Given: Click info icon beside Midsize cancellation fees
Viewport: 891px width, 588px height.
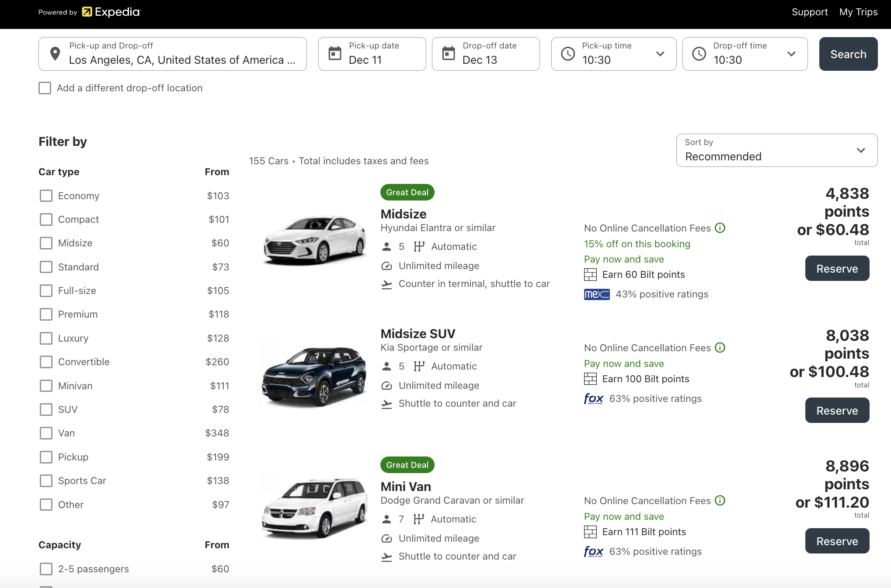Looking at the screenshot, I should click(720, 228).
